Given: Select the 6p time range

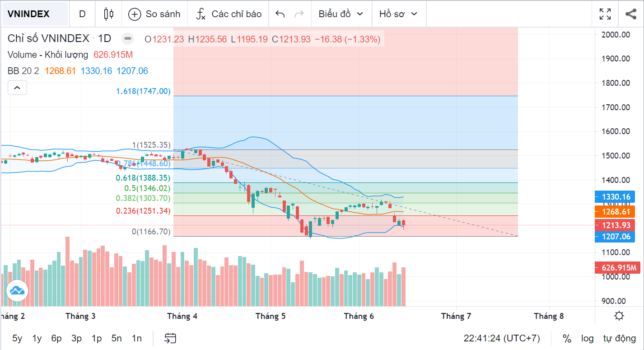Looking at the screenshot, I should [56, 338].
